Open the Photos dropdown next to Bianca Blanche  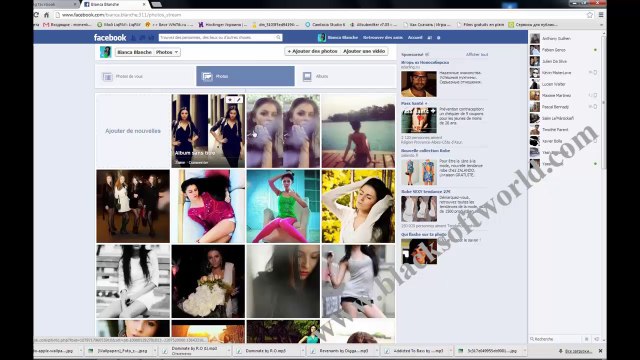pyautogui.click(x=167, y=52)
